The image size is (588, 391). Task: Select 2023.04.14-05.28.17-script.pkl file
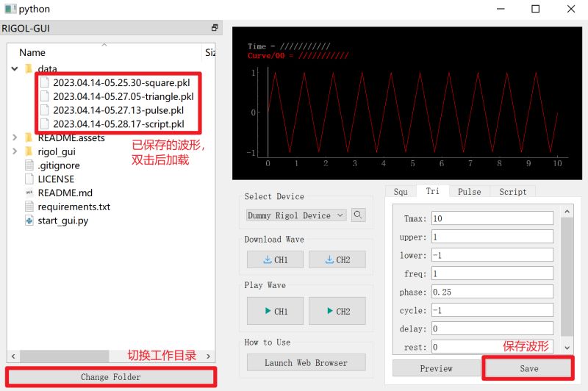(118, 123)
